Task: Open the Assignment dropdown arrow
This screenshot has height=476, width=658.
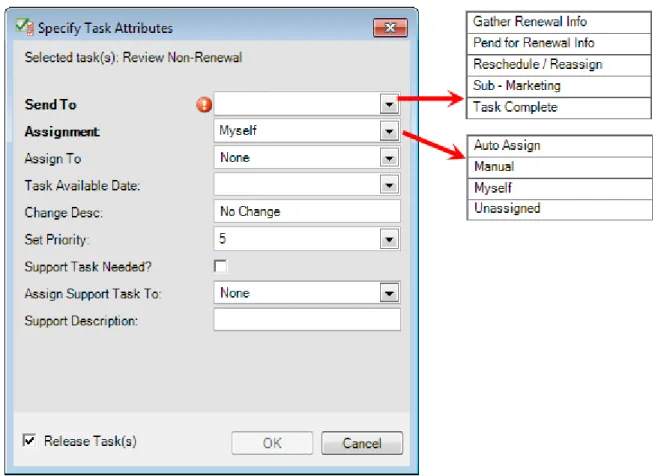Action: pos(389,131)
